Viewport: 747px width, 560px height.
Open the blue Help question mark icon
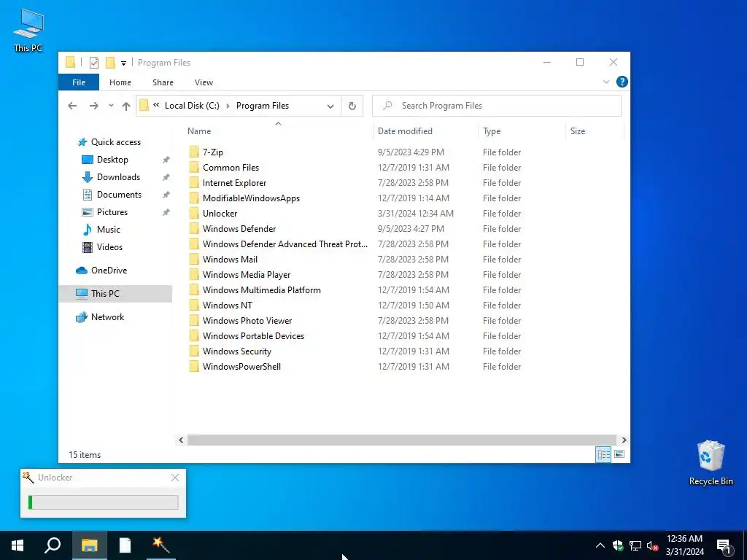pyautogui.click(x=622, y=82)
